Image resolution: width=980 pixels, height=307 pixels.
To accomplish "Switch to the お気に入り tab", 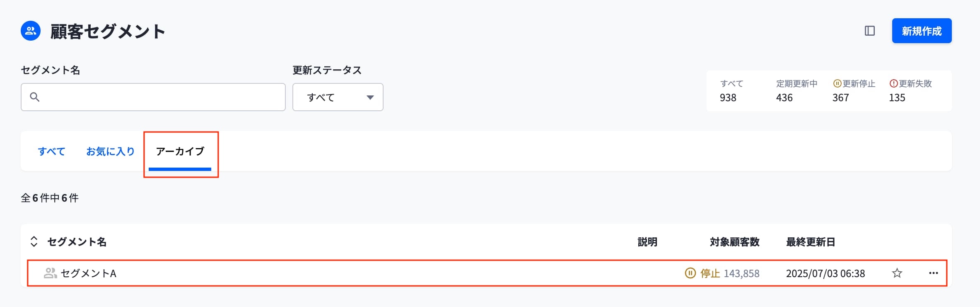I will click(110, 151).
